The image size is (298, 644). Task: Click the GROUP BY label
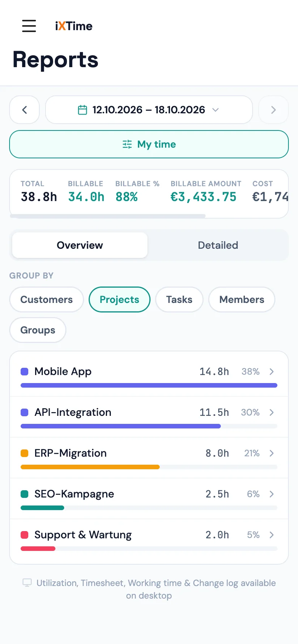[31, 275]
